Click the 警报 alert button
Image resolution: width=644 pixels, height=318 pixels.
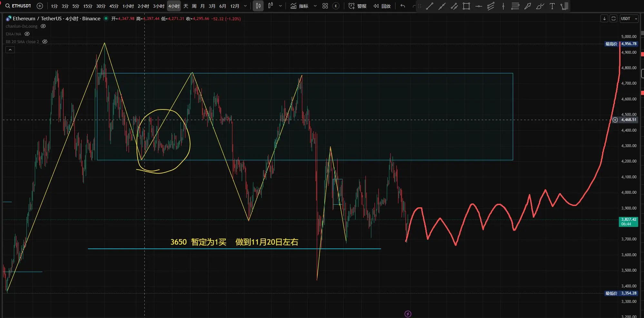[358, 6]
